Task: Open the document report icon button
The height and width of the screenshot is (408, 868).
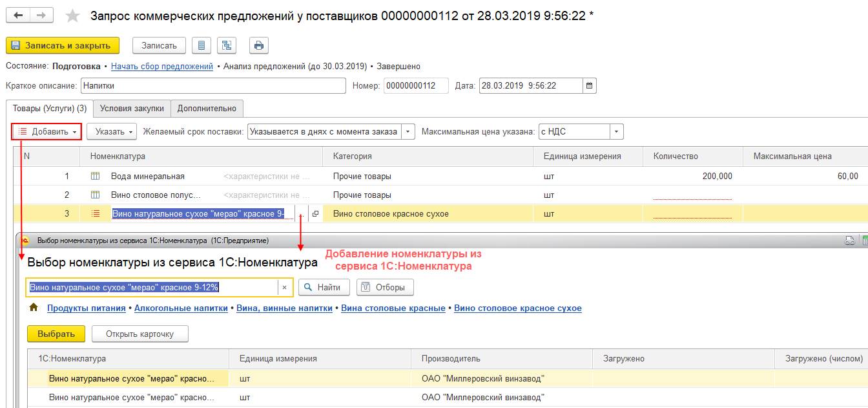Action: tap(202, 45)
